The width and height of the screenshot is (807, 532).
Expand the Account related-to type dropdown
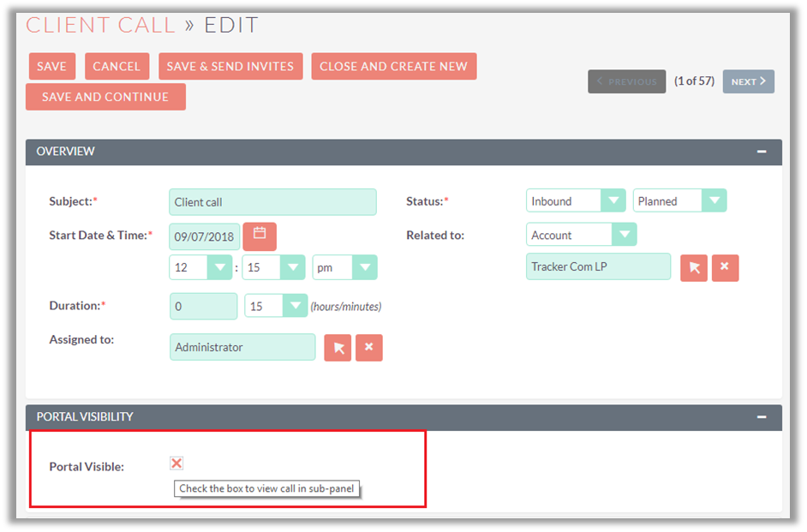pyautogui.click(x=581, y=235)
